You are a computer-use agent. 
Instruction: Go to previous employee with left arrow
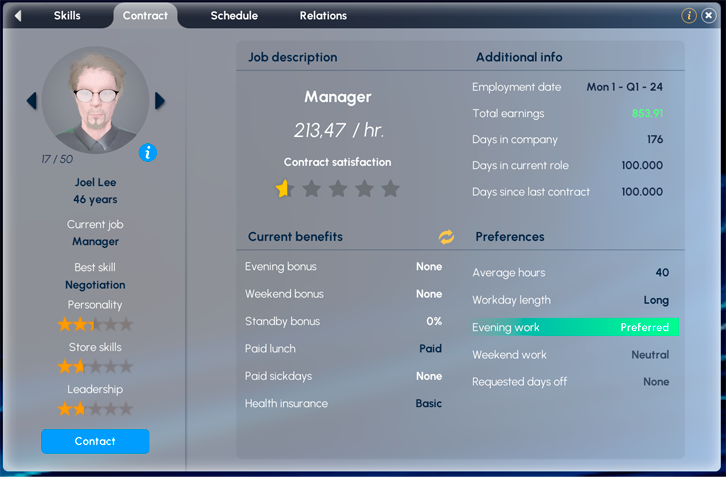tap(31, 100)
